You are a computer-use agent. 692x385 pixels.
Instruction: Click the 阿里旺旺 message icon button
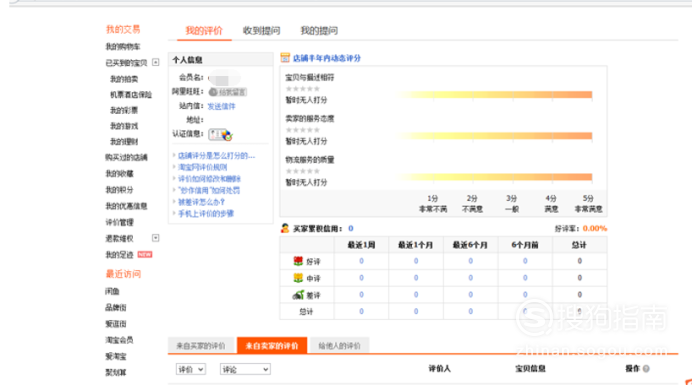(227, 92)
